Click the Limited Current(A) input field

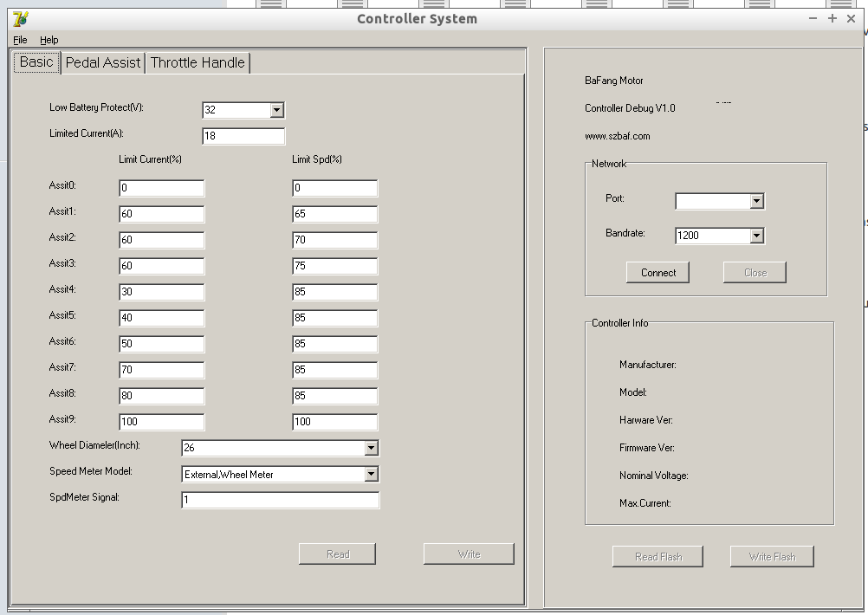(243, 136)
